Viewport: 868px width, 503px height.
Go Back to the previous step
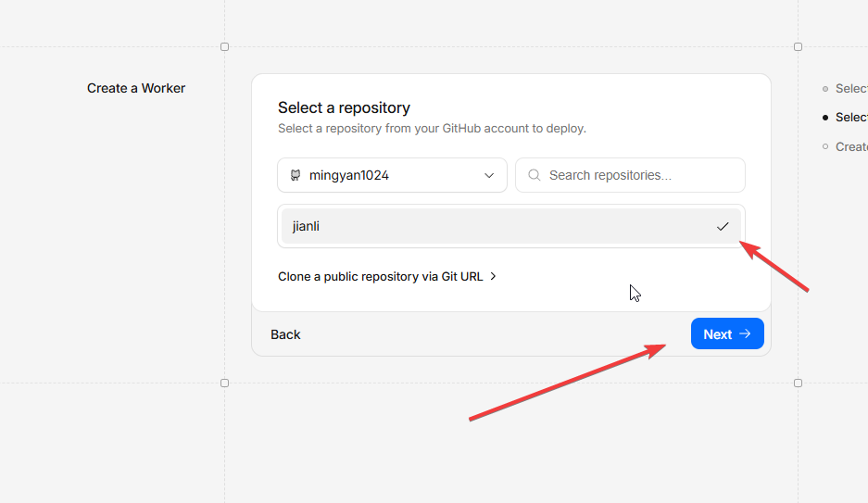(285, 334)
